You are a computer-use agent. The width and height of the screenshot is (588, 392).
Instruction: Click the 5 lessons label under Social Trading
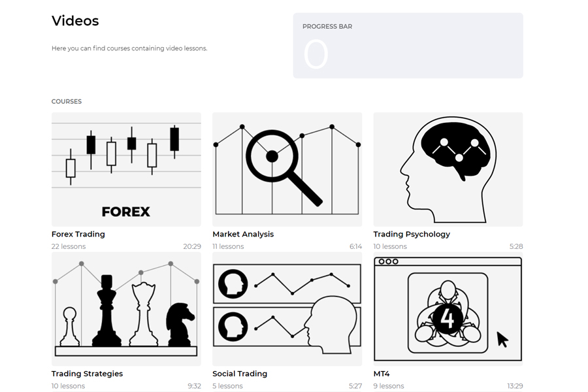[228, 386]
